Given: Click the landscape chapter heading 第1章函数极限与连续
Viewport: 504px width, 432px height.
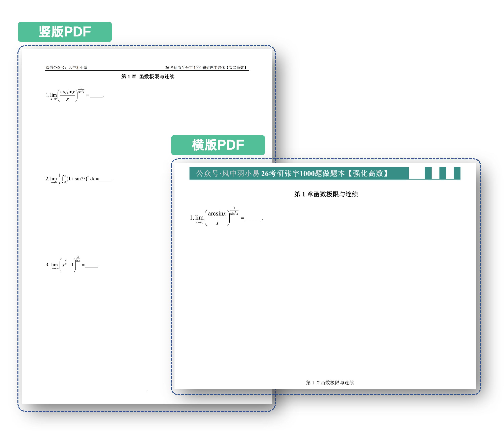Looking at the screenshot, I should point(326,194).
